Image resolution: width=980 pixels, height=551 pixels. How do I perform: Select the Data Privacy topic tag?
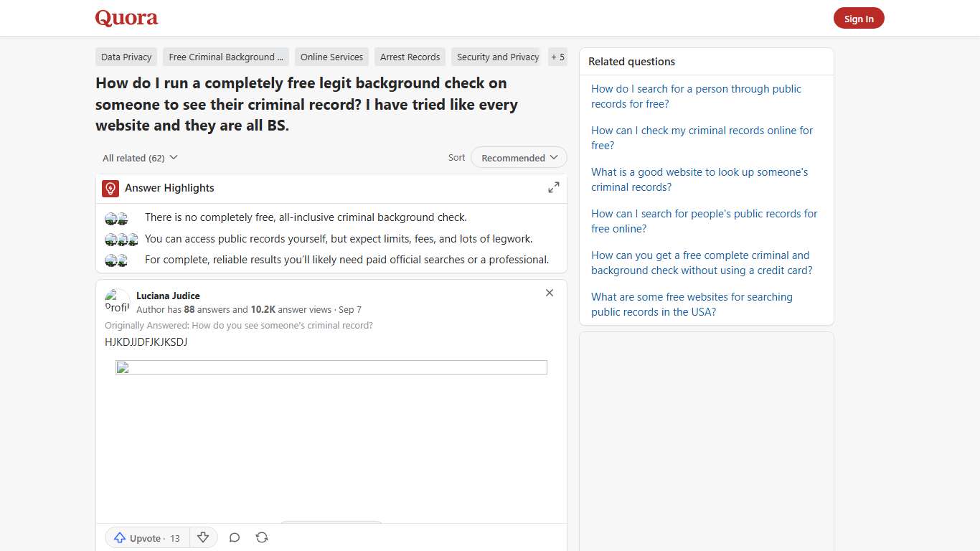coord(126,57)
